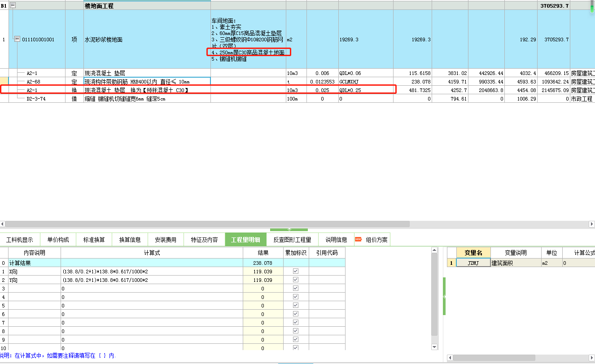Collapse the right variable panel handle
595x364 pixels.
coord(444,296)
